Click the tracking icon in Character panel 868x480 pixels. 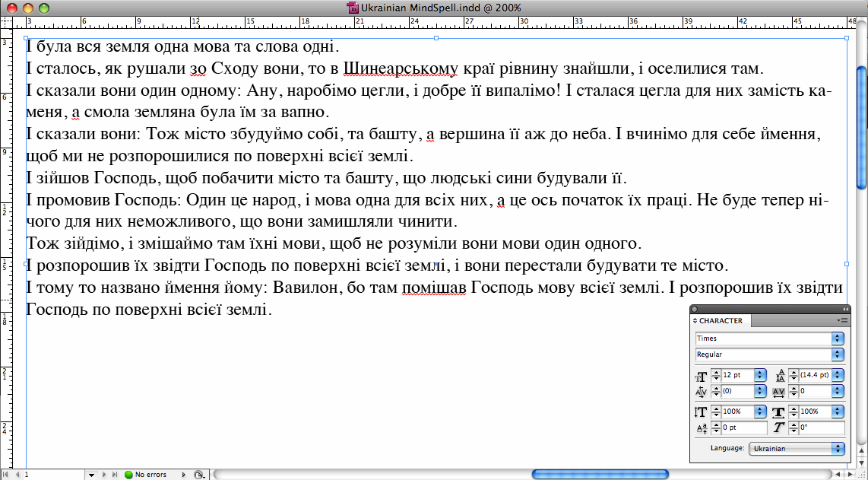coord(779,391)
